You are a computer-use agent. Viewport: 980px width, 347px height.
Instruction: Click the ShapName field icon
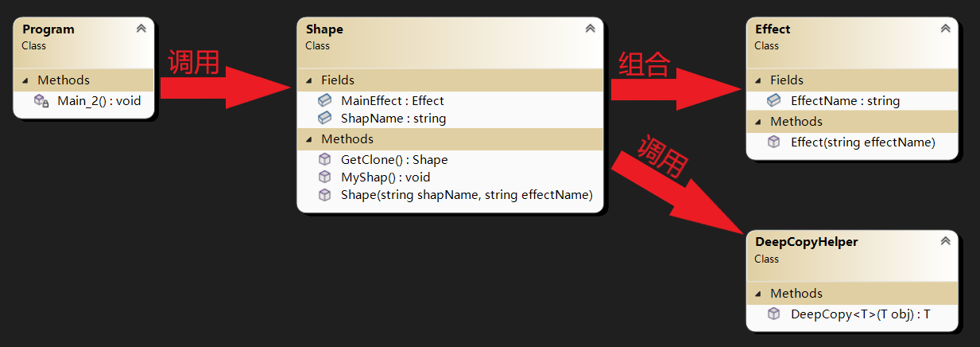324,119
